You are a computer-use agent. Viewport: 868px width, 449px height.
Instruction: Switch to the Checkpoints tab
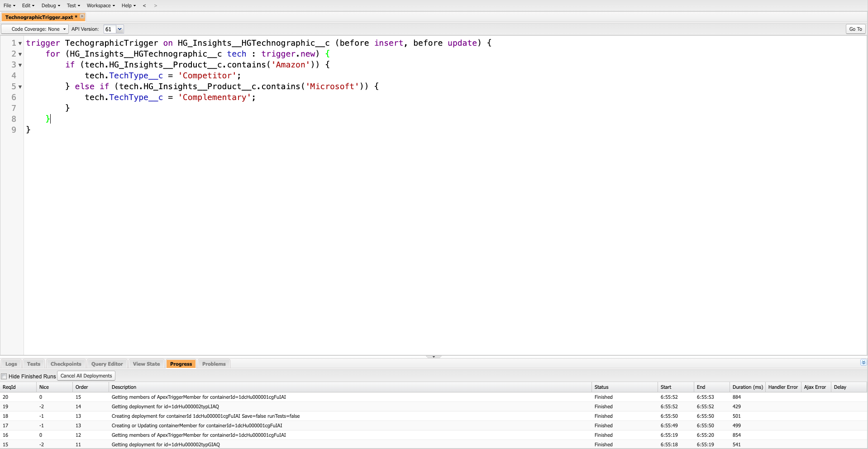click(x=66, y=364)
